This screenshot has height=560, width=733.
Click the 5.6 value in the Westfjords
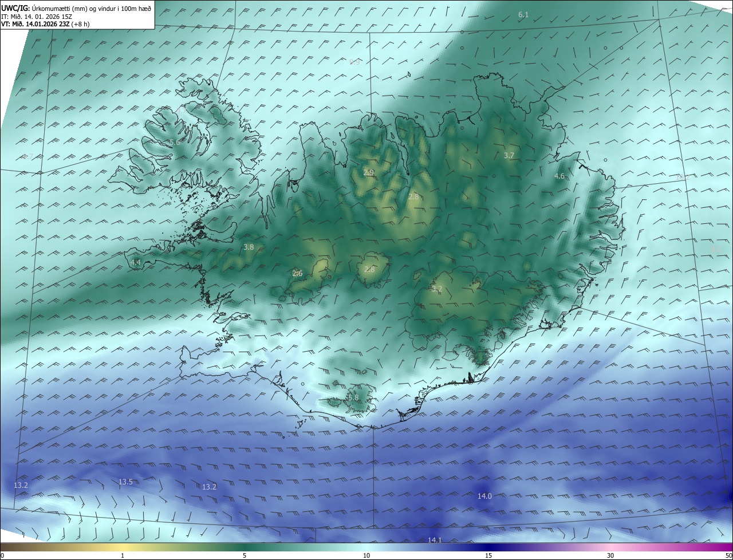pos(175,142)
